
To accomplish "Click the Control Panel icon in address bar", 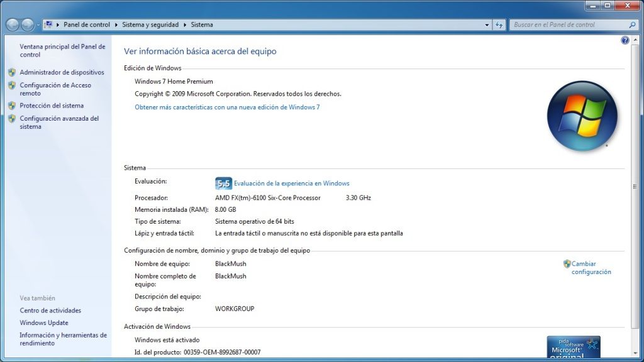I will 48,25.
